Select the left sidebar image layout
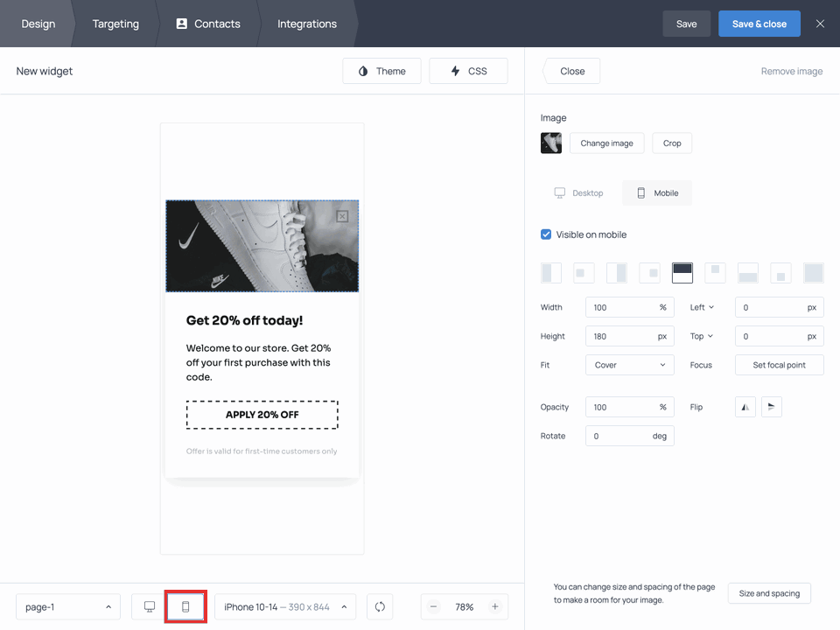Image resolution: width=840 pixels, height=630 pixels. (x=551, y=272)
